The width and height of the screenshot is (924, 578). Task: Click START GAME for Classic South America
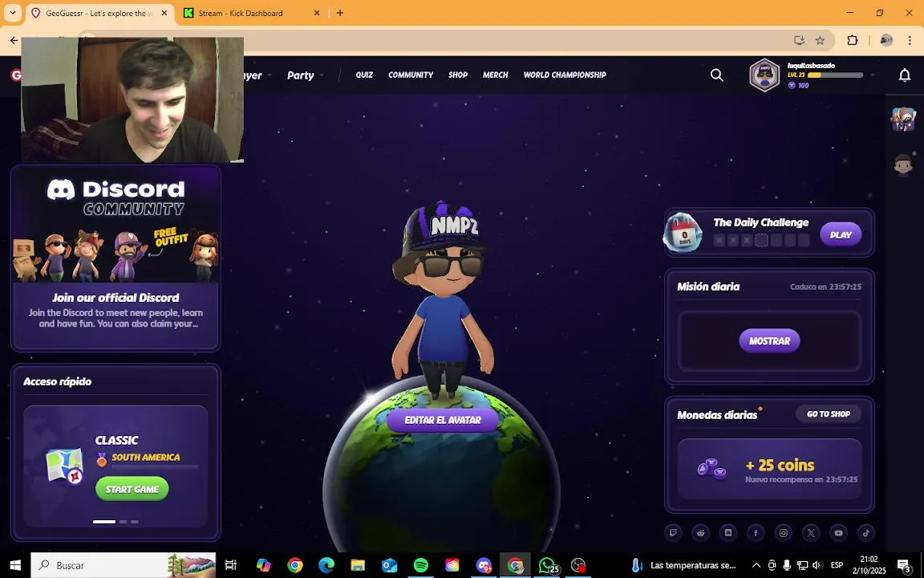tap(132, 489)
